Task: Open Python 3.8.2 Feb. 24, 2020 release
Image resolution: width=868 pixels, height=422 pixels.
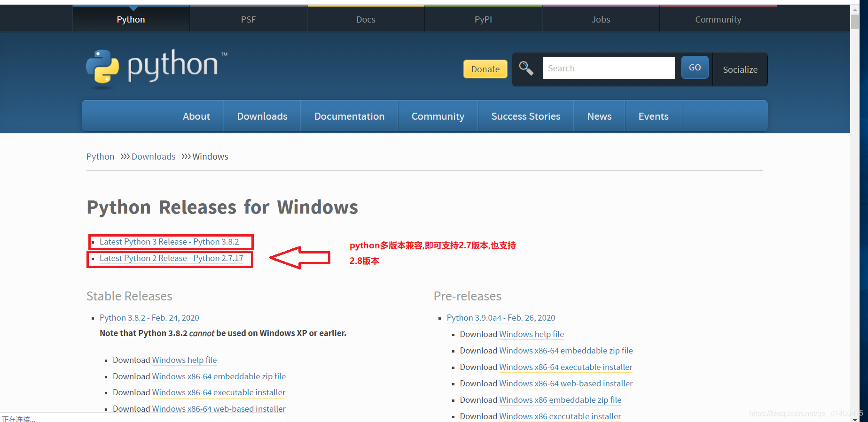Action: point(149,318)
